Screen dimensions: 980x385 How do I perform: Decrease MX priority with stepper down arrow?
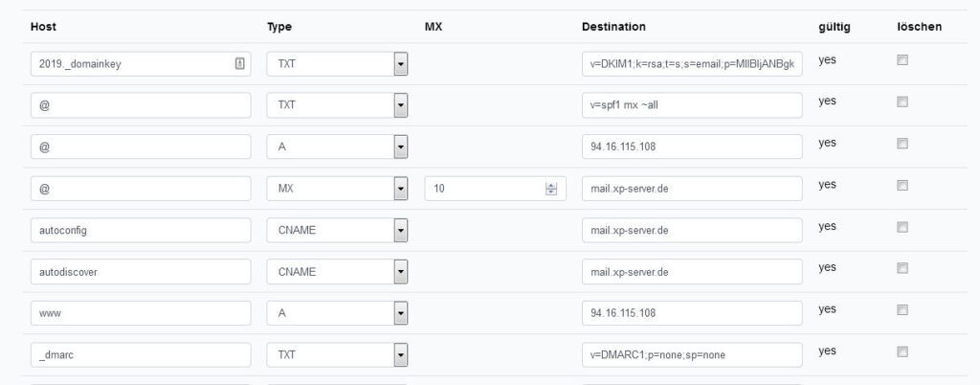[x=550, y=192]
